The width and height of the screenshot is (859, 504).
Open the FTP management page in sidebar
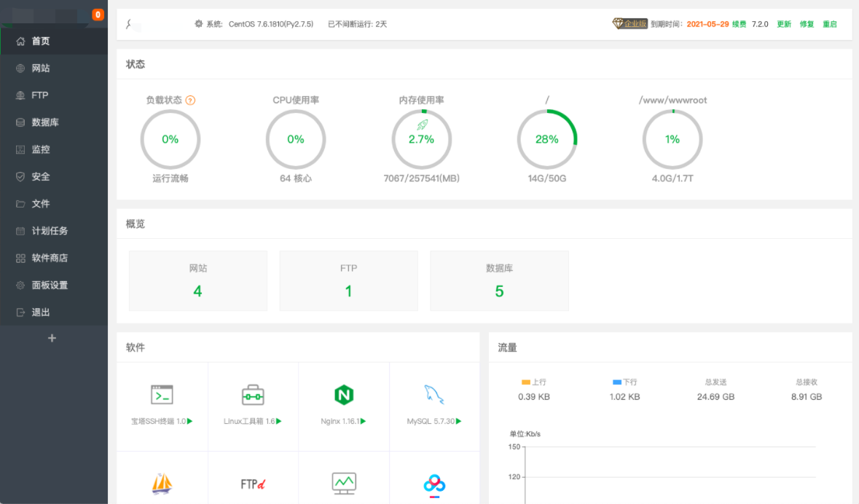54,95
